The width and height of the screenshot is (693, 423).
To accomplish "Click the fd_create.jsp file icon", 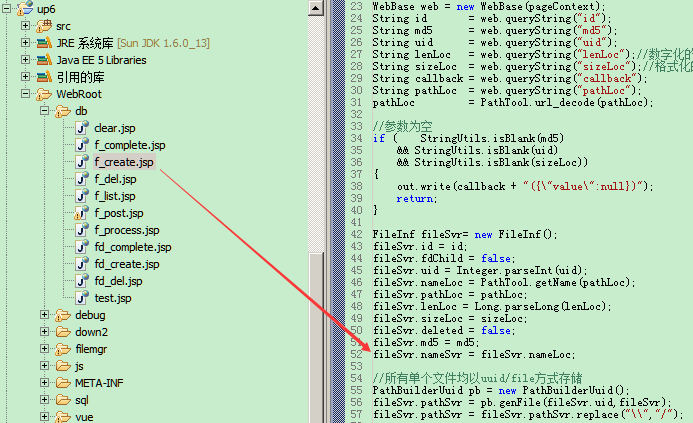I will coord(82,264).
